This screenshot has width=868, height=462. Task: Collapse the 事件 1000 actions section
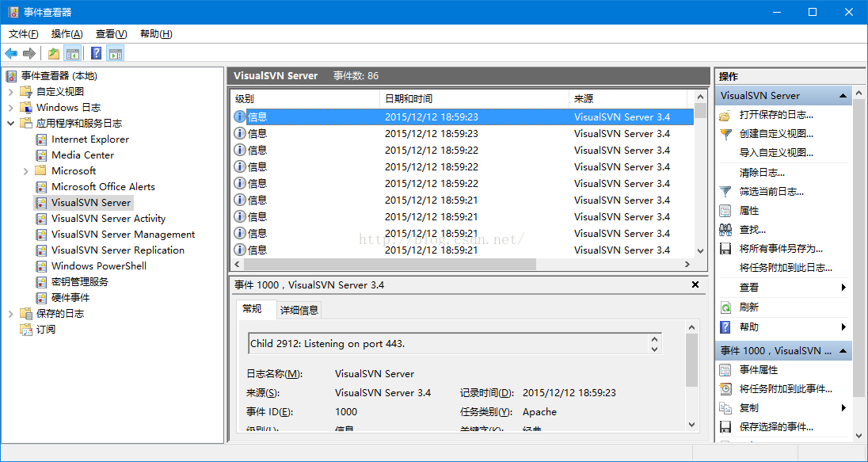pos(843,350)
